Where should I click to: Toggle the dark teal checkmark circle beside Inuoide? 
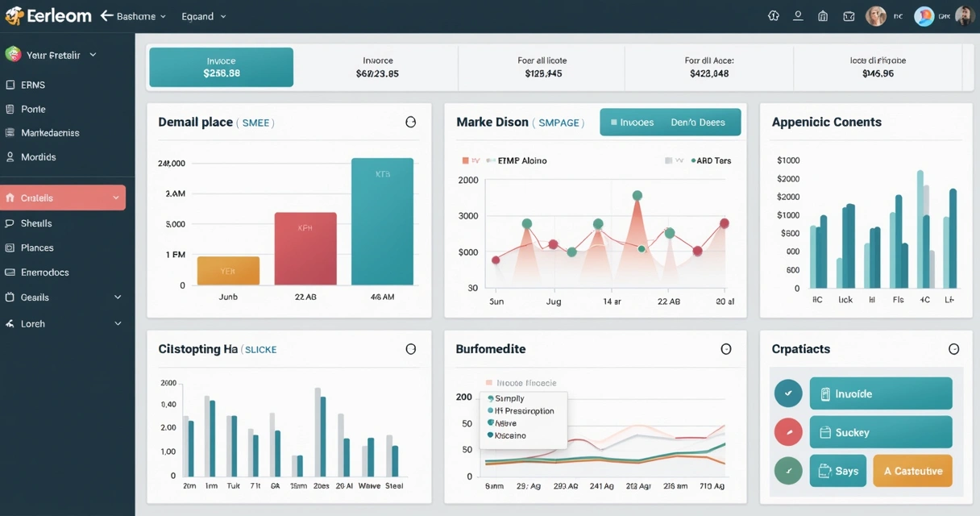pos(787,393)
